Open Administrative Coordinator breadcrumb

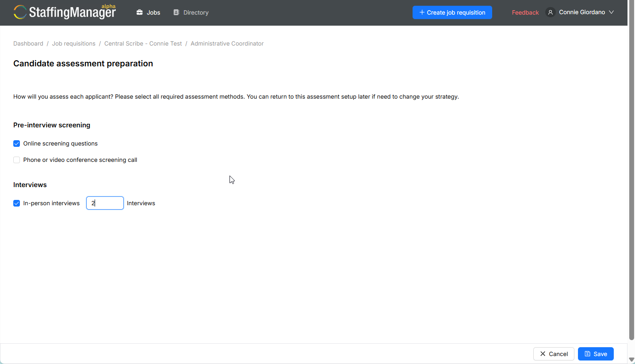(x=227, y=43)
